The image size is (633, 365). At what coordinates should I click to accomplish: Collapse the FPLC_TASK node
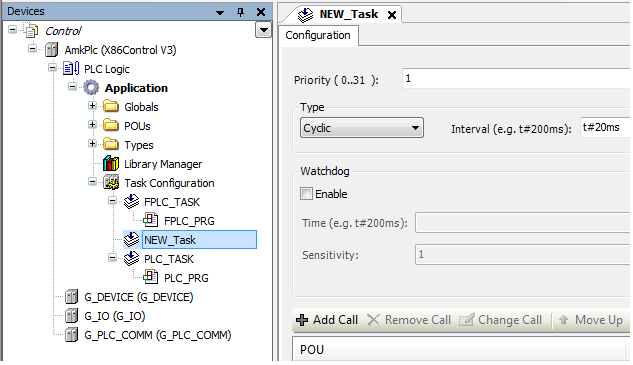112,201
